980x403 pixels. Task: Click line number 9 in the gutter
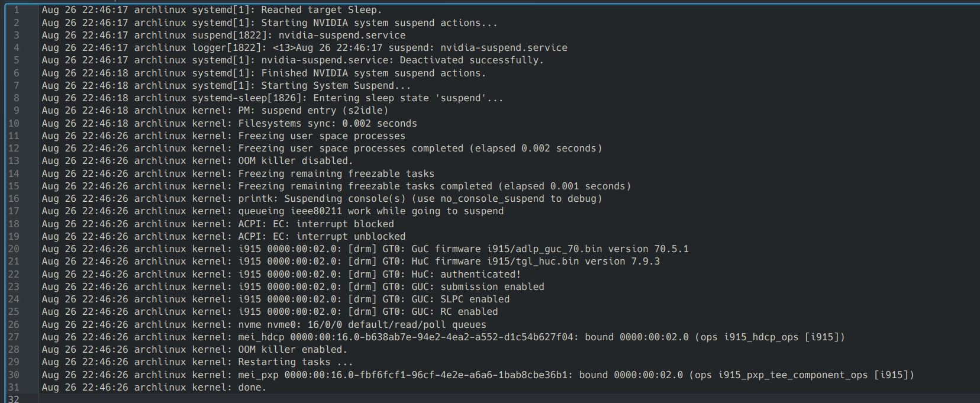click(x=17, y=111)
